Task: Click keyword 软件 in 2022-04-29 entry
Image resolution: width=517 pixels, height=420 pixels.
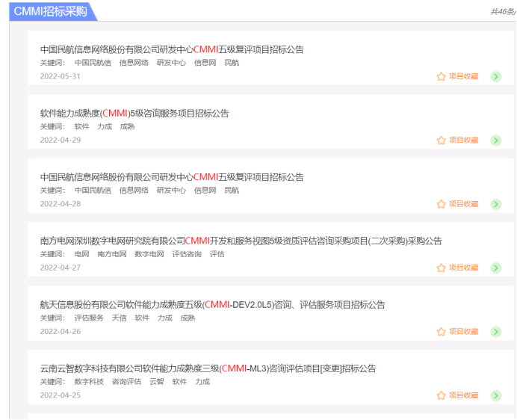Action: [81, 126]
